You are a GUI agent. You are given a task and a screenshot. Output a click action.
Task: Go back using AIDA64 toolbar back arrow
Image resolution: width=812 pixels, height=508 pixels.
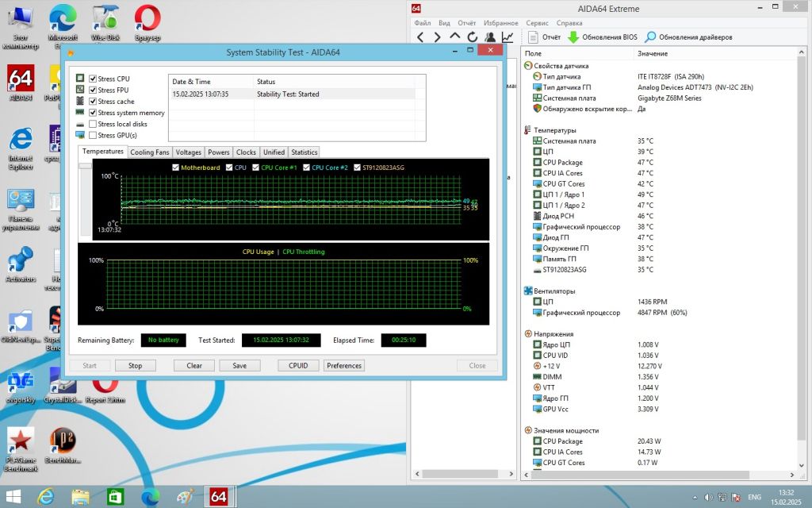420,37
